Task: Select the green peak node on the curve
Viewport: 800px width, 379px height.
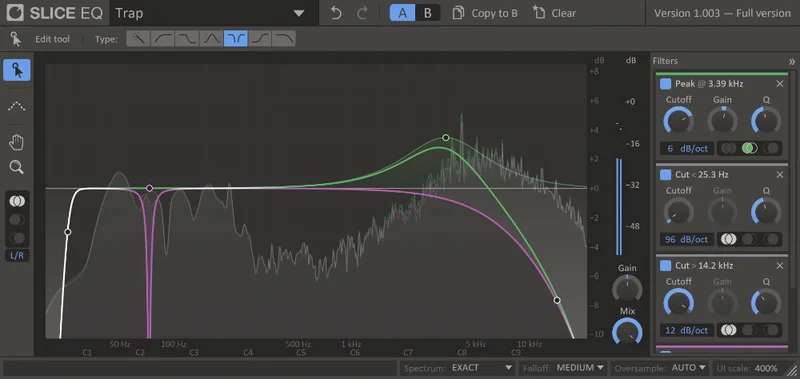Action: [x=446, y=138]
